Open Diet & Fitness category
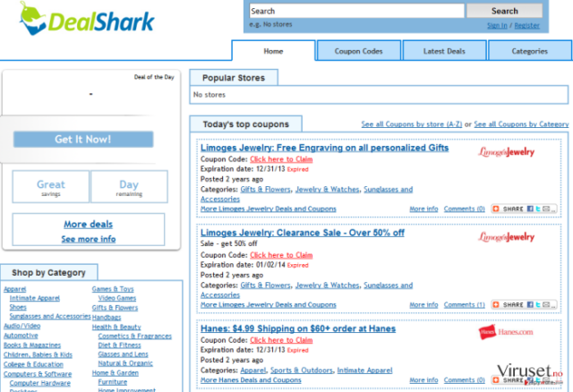The width and height of the screenshot is (573, 392). pyautogui.click(x=119, y=345)
